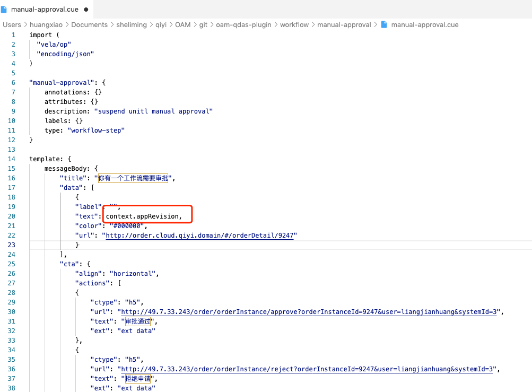Click the unsaved changes dot on the tab
The image size is (532, 392).
(85, 9)
